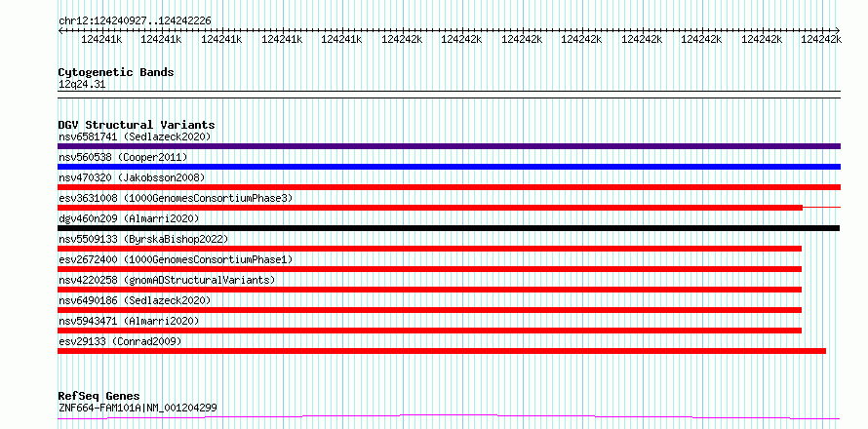868x429 pixels.
Task: Click the red nsv5943471 variant bar
Action: (429, 331)
